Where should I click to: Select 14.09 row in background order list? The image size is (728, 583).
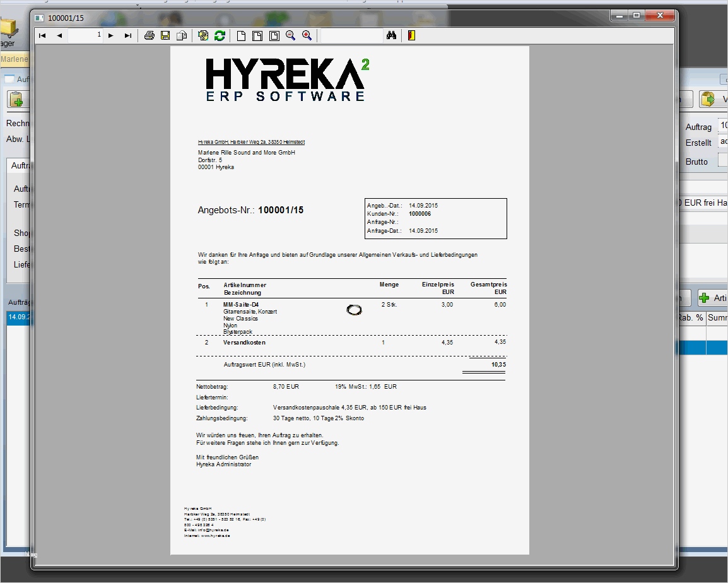(18, 317)
